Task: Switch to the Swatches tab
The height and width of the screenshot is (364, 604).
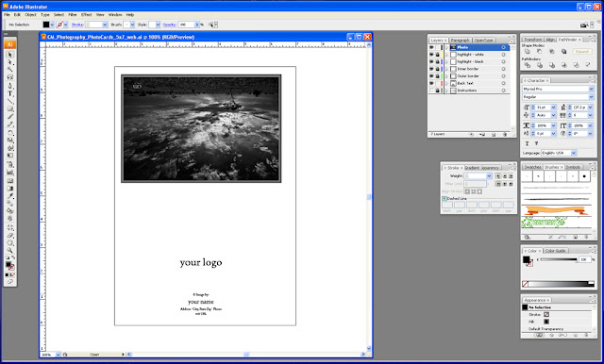Action: point(532,167)
